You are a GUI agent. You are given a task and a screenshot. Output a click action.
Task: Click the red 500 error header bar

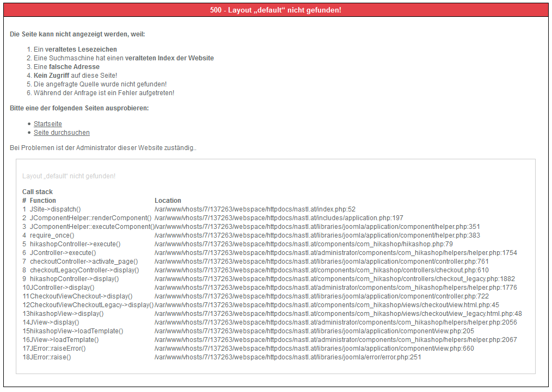point(275,10)
